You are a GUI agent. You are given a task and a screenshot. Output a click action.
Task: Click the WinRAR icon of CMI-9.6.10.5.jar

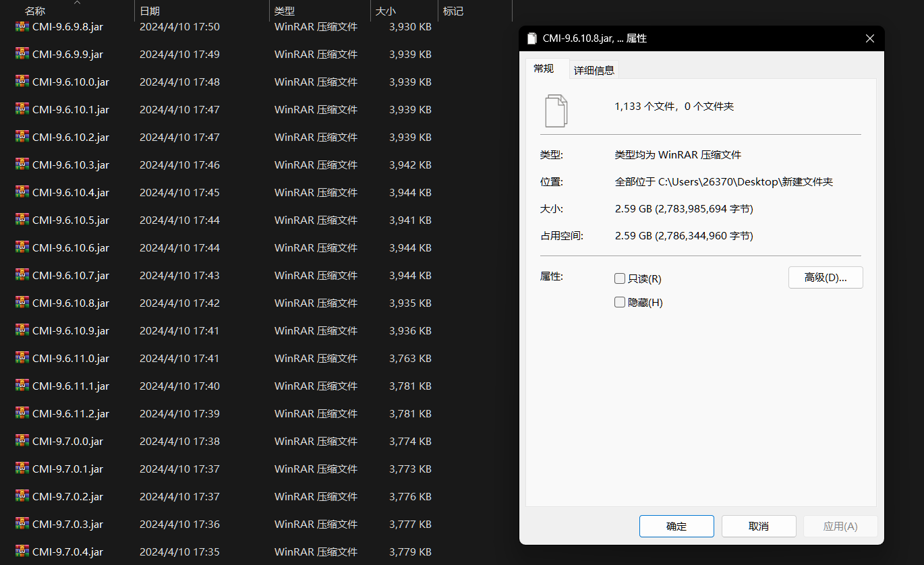coord(22,219)
